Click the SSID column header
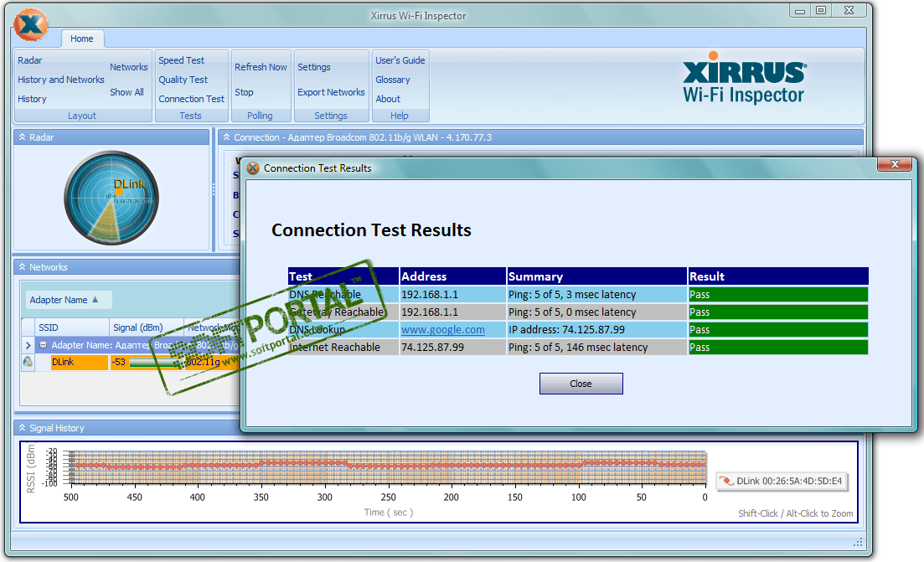Viewport: 924px width, 562px height. pos(72,327)
